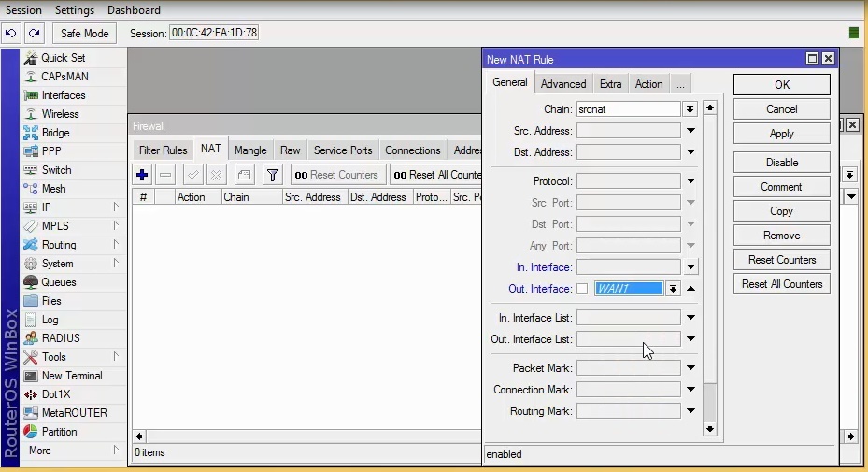Open Quick Set from sidebar
Screen dimensions: 868x472
pyautogui.click(x=64, y=58)
